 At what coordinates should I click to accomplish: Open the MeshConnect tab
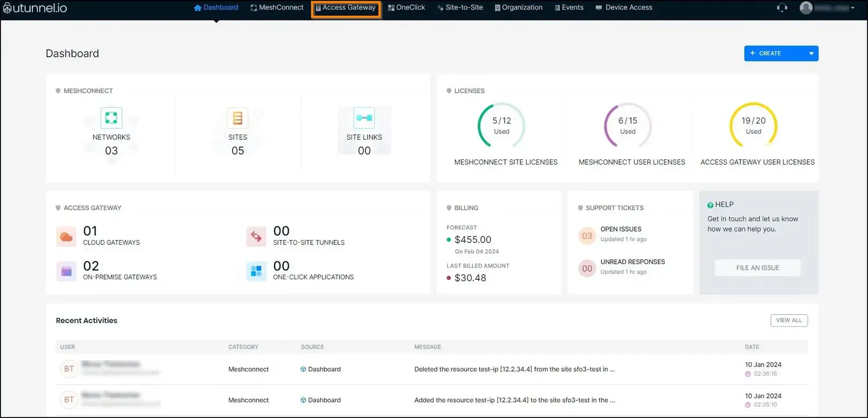(277, 8)
